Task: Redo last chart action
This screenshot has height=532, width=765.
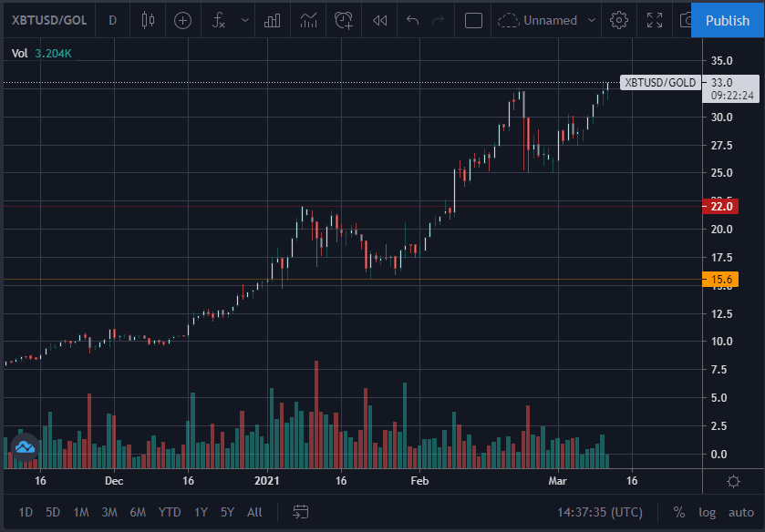Action: point(439,20)
